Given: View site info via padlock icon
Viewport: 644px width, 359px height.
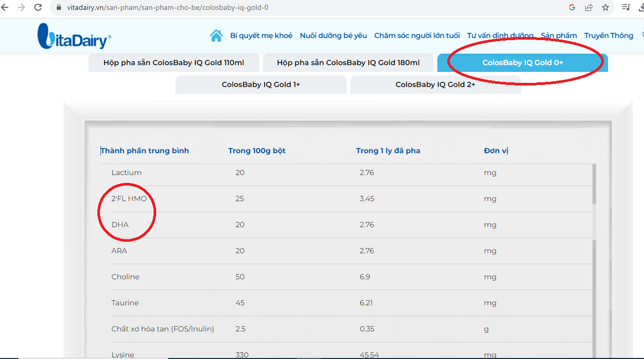Looking at the screenshot, I should pos(58,8).
